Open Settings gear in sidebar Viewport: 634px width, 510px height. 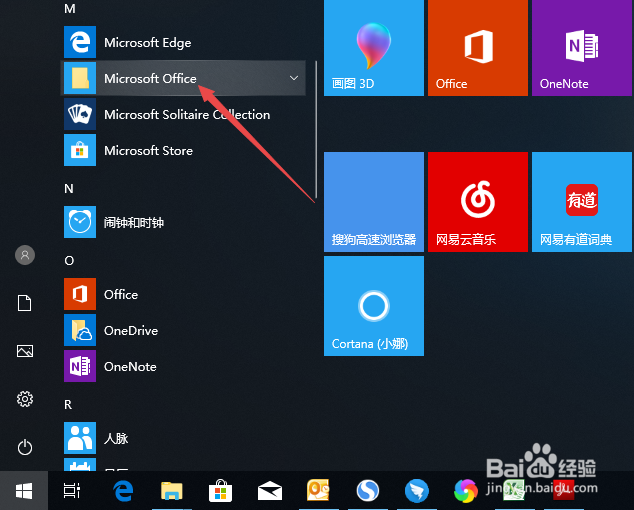tap(25, 399)
